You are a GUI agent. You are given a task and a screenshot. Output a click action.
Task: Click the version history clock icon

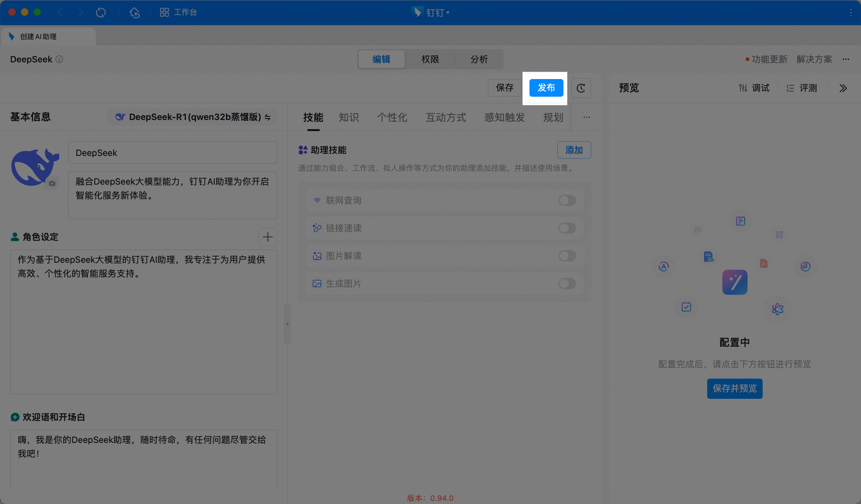pyautogui.click(x=581, y=88)
